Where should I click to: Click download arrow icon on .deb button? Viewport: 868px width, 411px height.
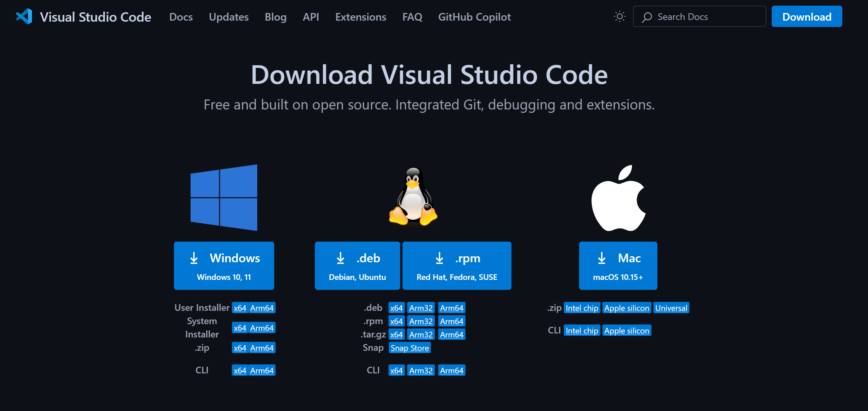click(340, 258)
